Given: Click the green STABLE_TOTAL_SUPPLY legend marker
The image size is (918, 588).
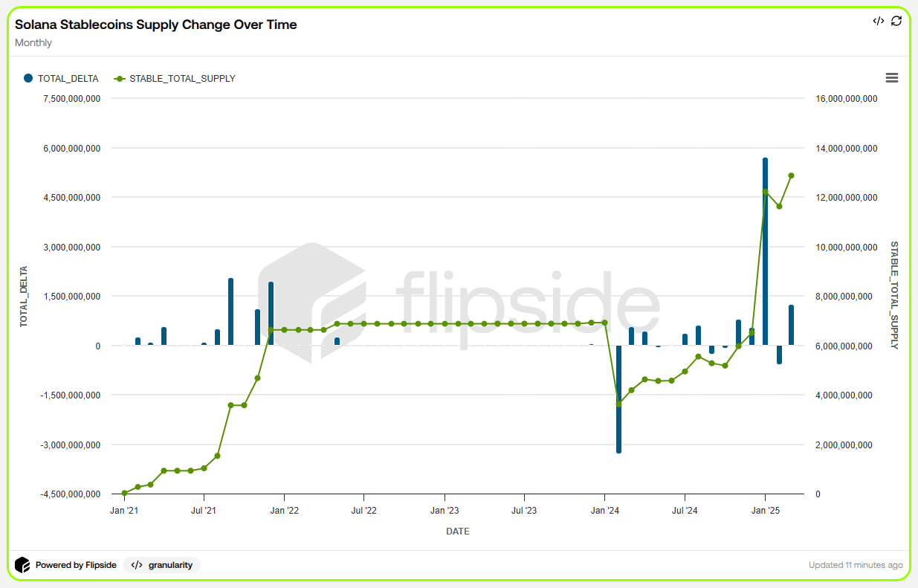Looking at the screenshot, I should click(120, 78).
